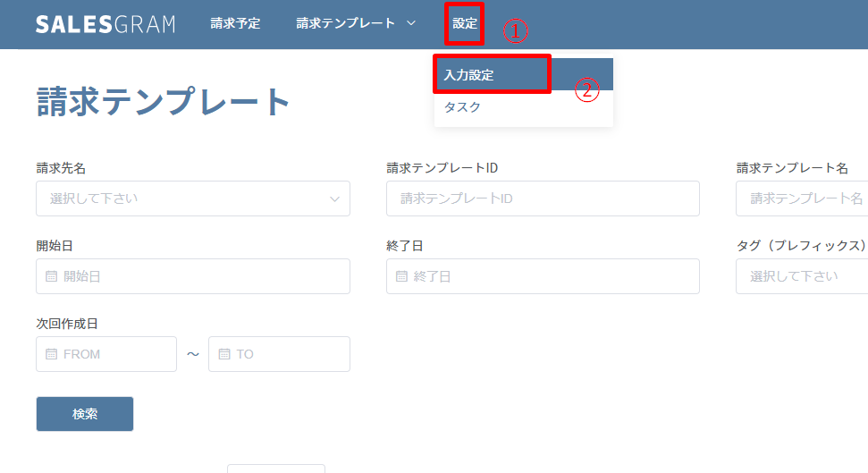The width and height of the screenshot is (868, 473).
Task: Focus the 請求テンプレートID input field
Action: (x=543, y=198)
